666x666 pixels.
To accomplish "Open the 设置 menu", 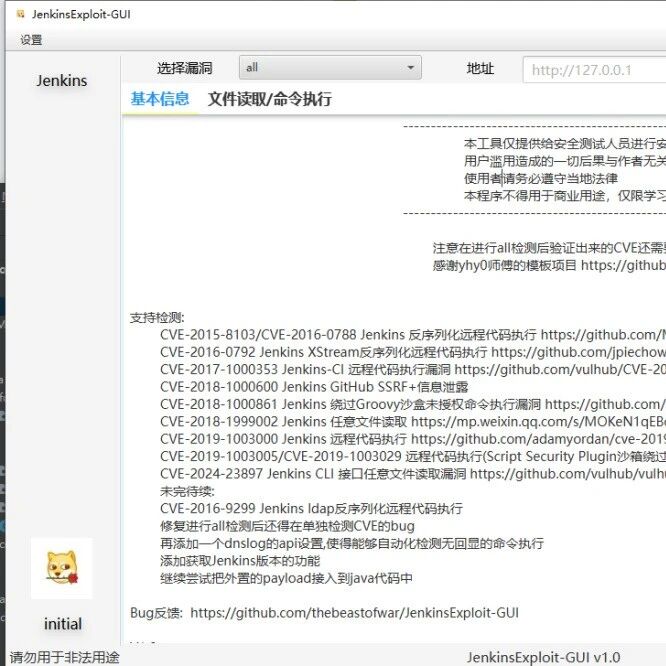I will [31, 40].
